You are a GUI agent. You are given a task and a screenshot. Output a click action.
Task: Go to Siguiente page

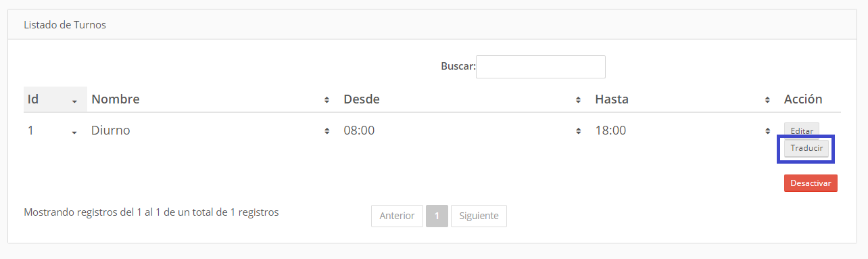click(479, 216)
